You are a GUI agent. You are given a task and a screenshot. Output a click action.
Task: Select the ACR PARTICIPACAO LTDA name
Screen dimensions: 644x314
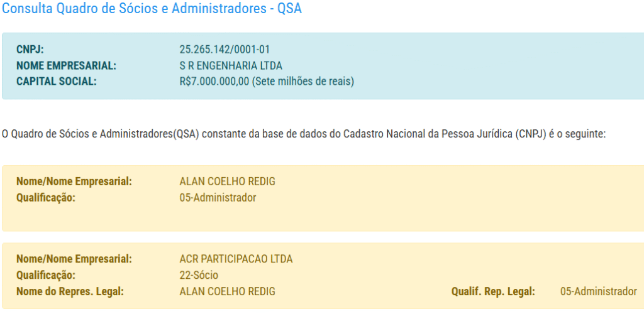(x=236, y=259)
